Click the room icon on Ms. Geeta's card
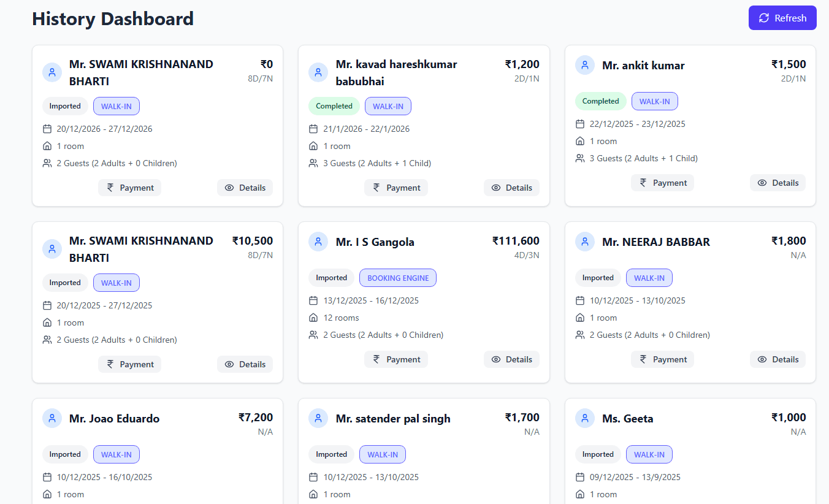Image resolution: width=829 pixels, height=504 pixels. pyautogui.click(x=580, y=494)
